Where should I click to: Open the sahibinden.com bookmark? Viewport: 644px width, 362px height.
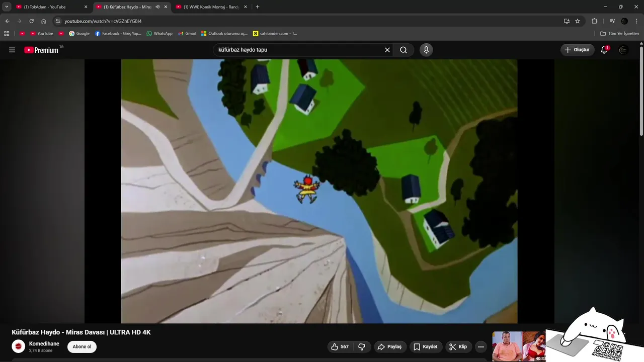[275, 34]
